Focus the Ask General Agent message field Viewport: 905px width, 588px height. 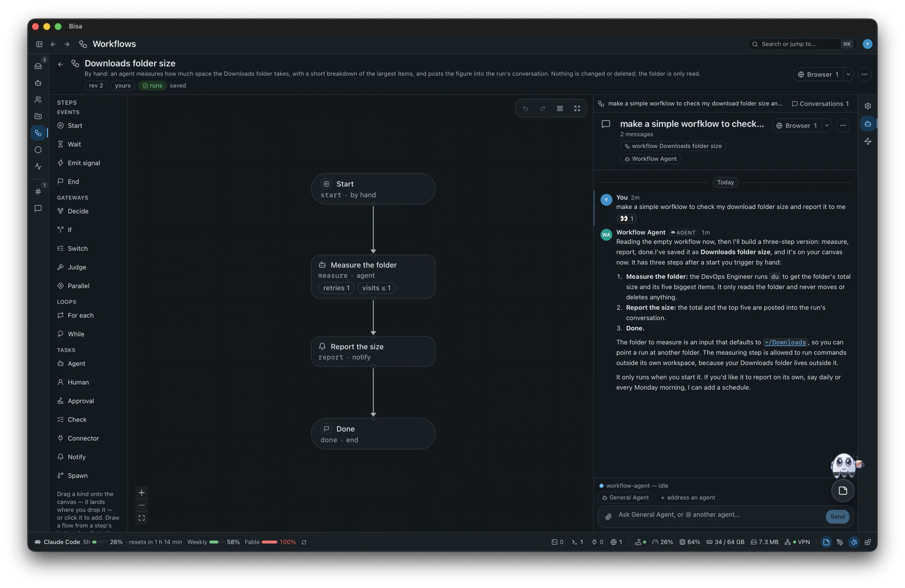coord(719,515)
